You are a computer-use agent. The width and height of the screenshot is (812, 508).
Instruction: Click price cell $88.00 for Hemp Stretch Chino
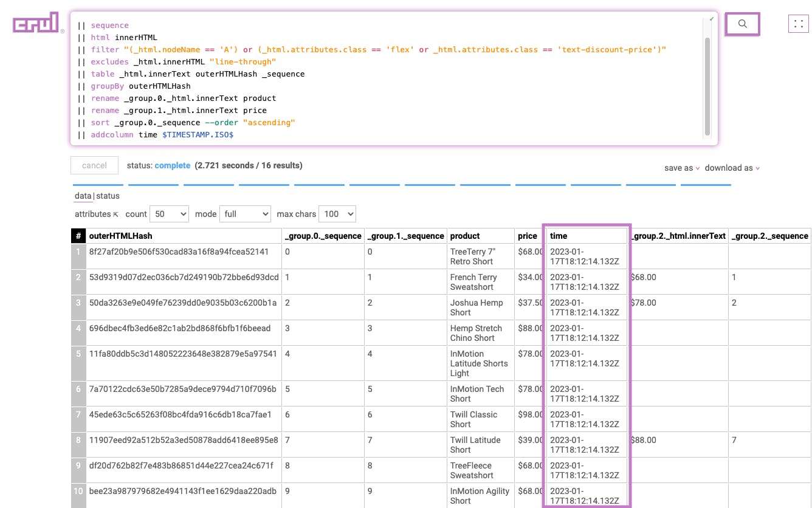pyautogui.click(x=529, y=333)
